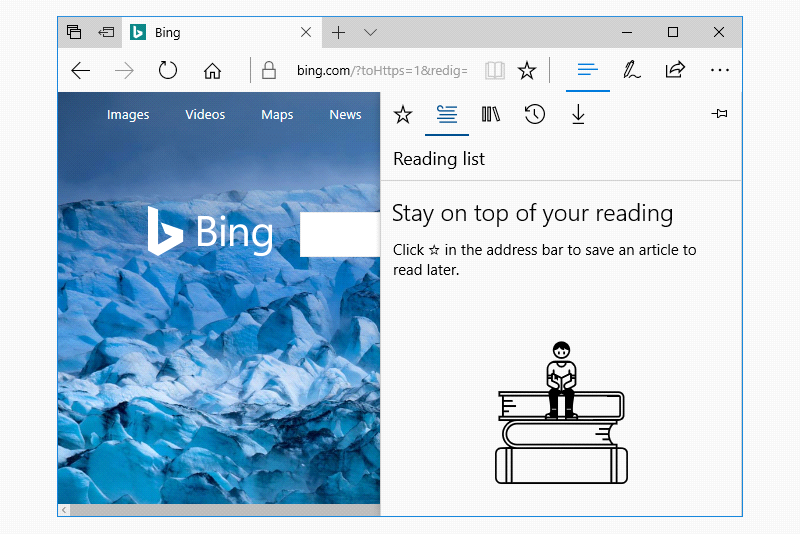Click the horizontal scrollbar left arrow
The height and width of the screenshot is (534, 800).
click(x=64, y=510)
